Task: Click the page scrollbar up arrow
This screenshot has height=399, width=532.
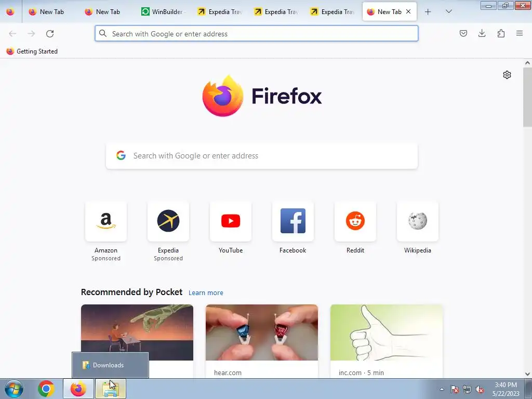Action: coord(527,63)
